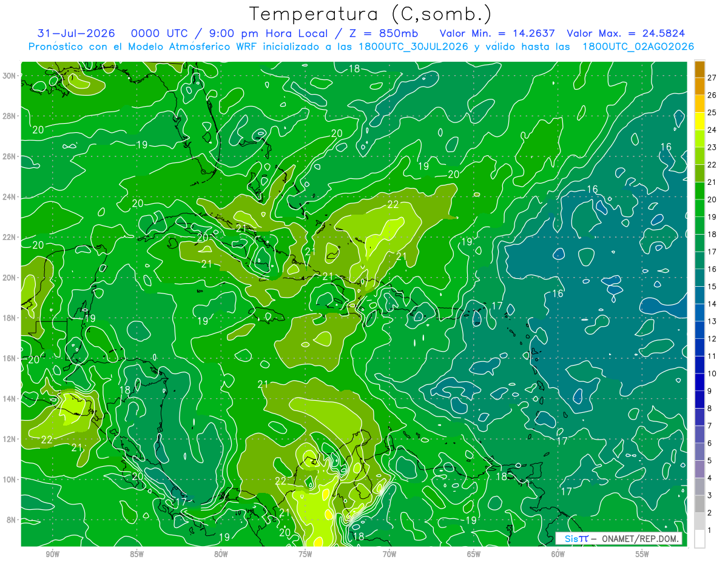Image resolution: width=728 pixels, height=562 pixels.
Task: Click the "Valor Max. = 24.5824" text
Action: [x=626, y=33]
